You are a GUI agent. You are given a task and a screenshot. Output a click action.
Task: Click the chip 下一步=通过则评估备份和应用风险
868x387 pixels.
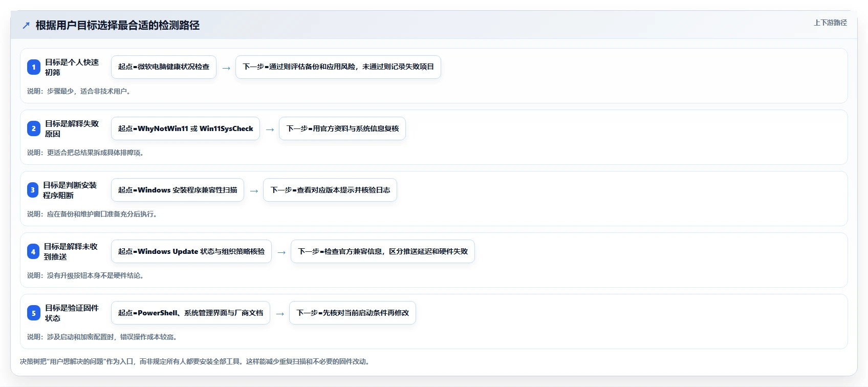[338, 67]
